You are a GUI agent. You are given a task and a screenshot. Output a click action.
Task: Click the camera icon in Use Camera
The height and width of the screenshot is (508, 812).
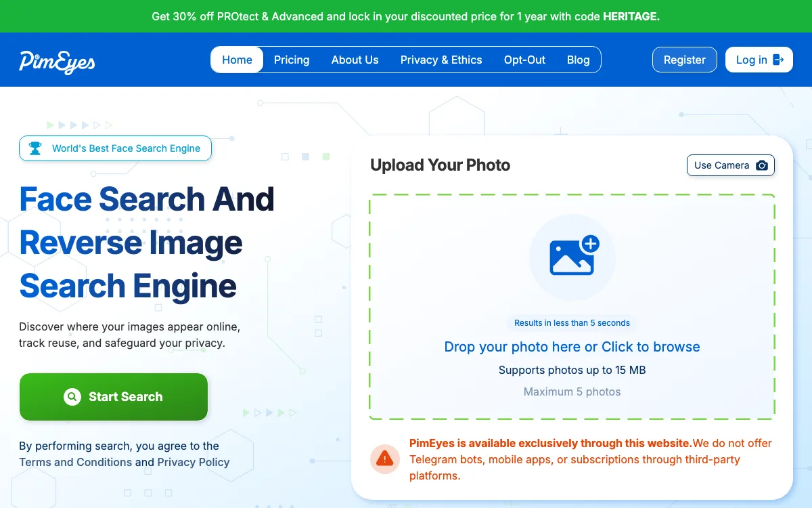coord(762,165)
